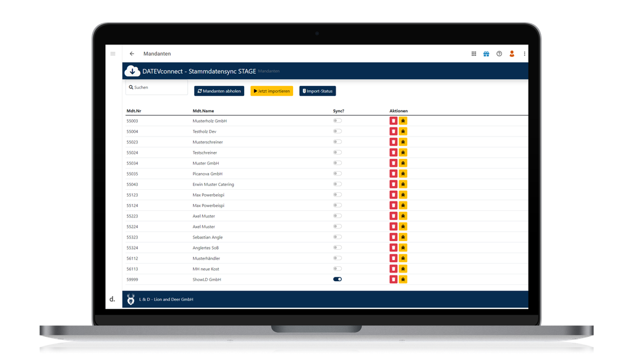Select the ShowLD GmbH name cell

tap(206, 280)
